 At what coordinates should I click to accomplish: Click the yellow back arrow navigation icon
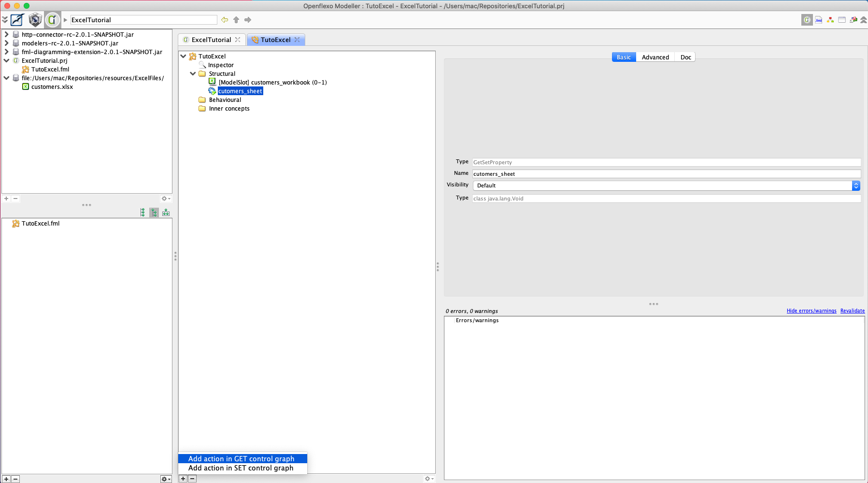(225, 20)
